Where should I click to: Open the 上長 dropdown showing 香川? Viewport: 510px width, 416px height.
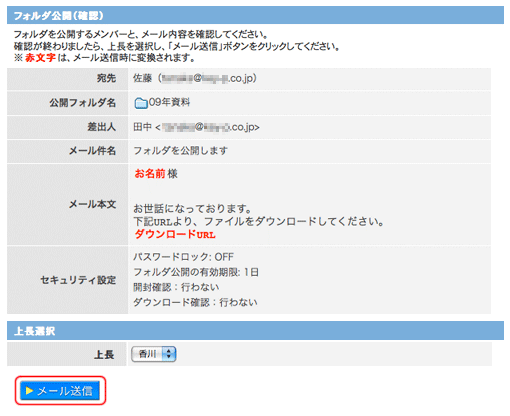click(154, 354)
